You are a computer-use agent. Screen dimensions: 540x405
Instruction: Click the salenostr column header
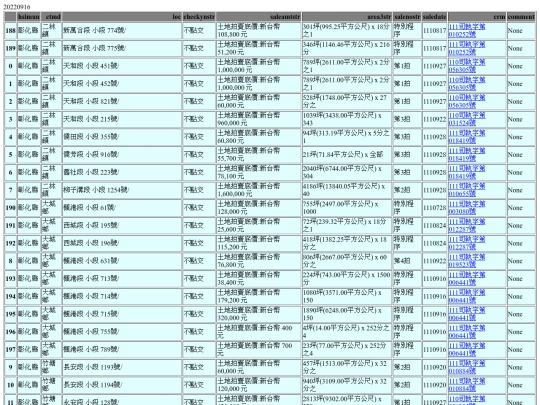(x=407, y=17)
